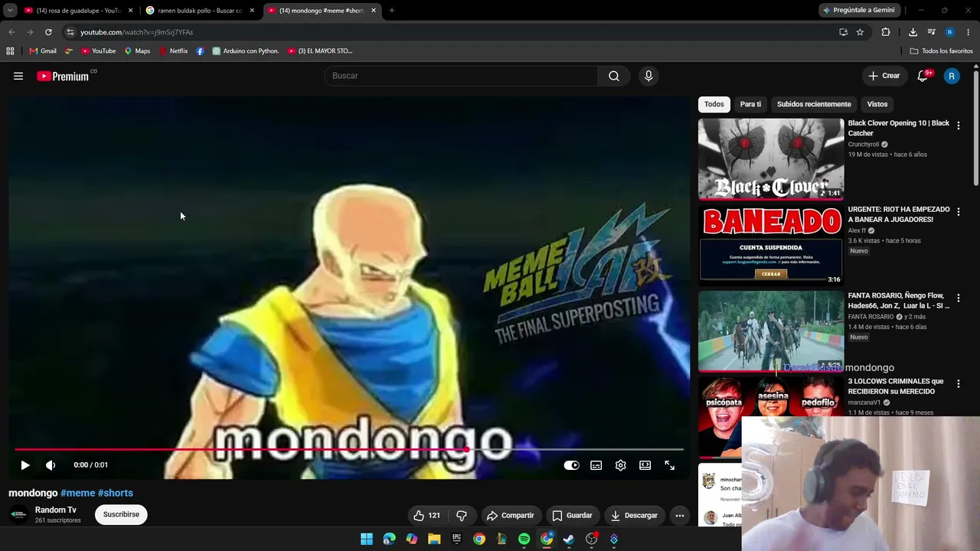The image size is (980, 551).
Task: Select the Todos filter chip
Action: (714, 104)
